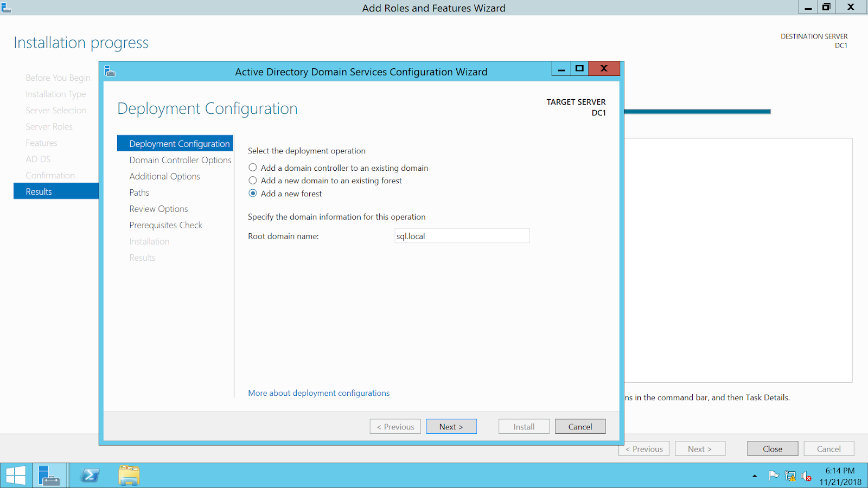
Task: Click the Configuration Wizard title bar icon
Action: [x=110, y=71]
